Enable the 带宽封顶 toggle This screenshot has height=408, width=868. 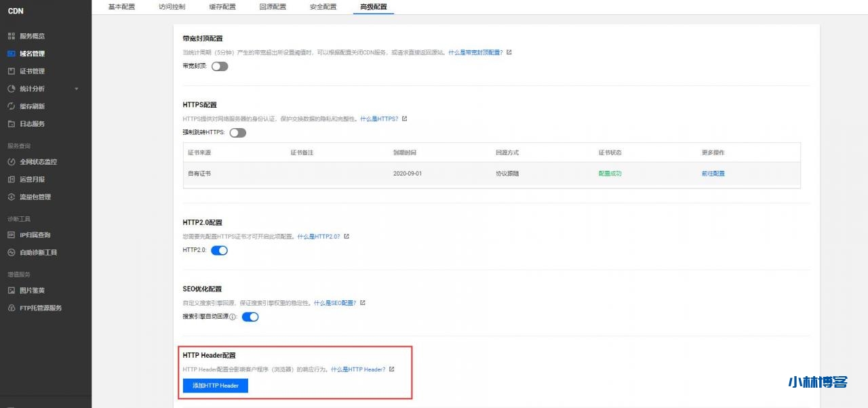(220, 66)
